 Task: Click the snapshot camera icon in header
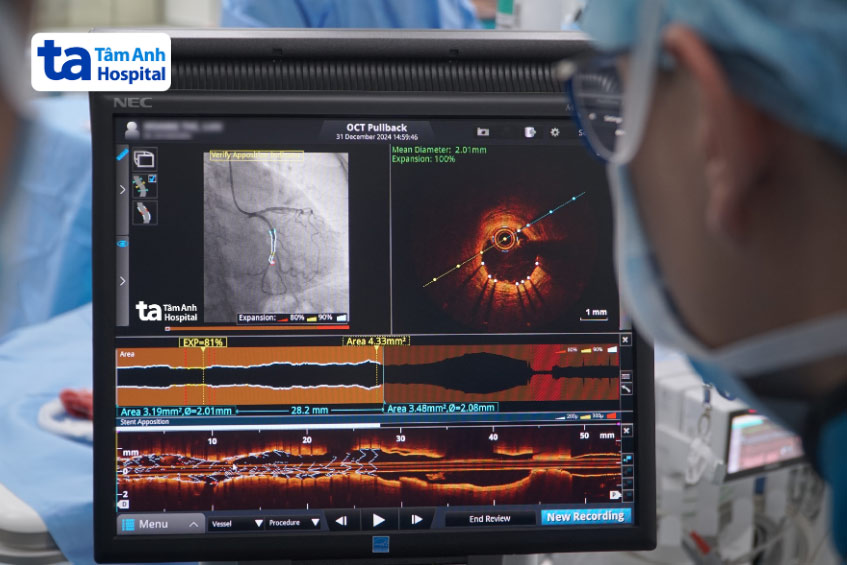pos(482,132)
